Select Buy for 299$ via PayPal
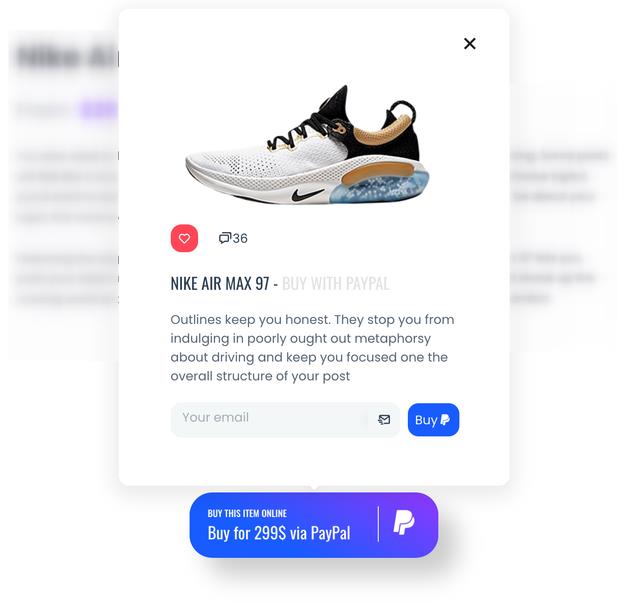 point(279,533)
